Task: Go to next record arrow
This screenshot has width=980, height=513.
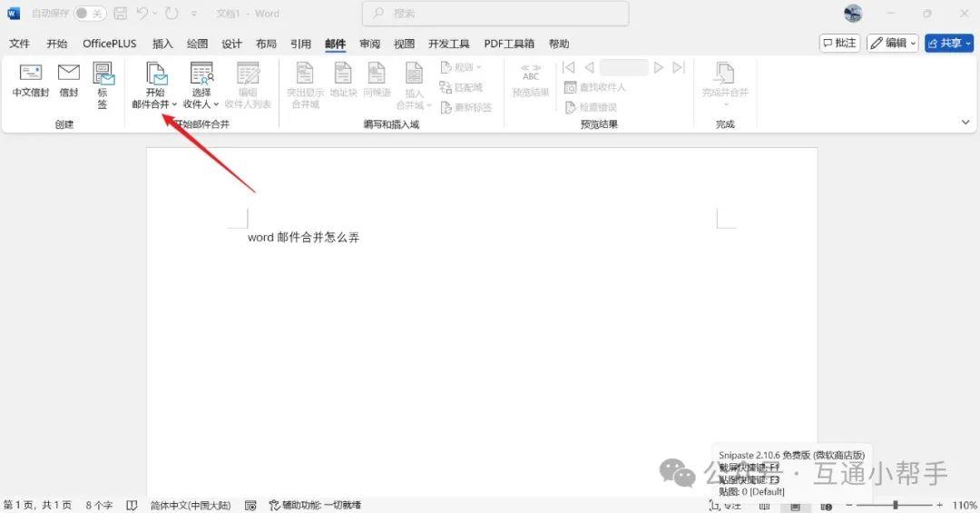Action: (x=658, y=67)
